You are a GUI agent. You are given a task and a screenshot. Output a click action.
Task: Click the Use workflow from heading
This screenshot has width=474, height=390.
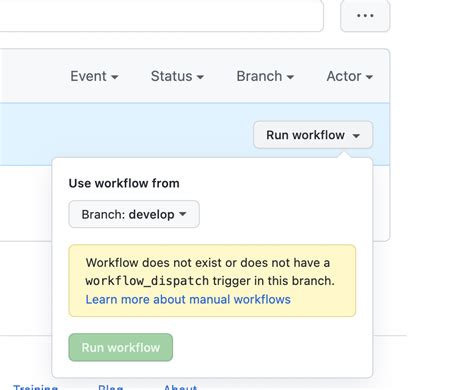tap(124, 183)
